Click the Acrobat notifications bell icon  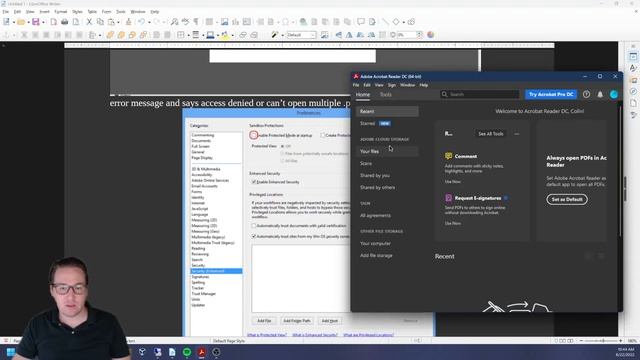[600, 94]
